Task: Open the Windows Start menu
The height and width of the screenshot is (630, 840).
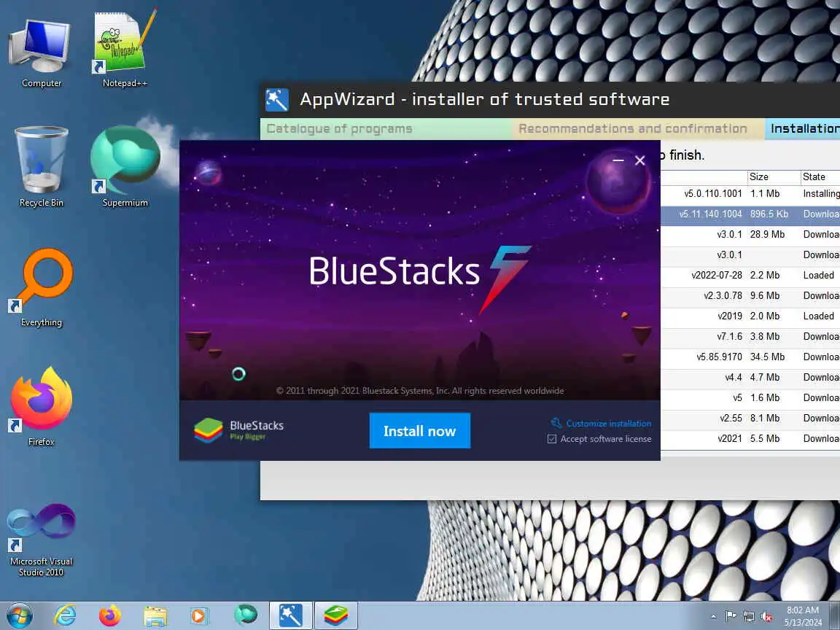Action: point(19,615)
